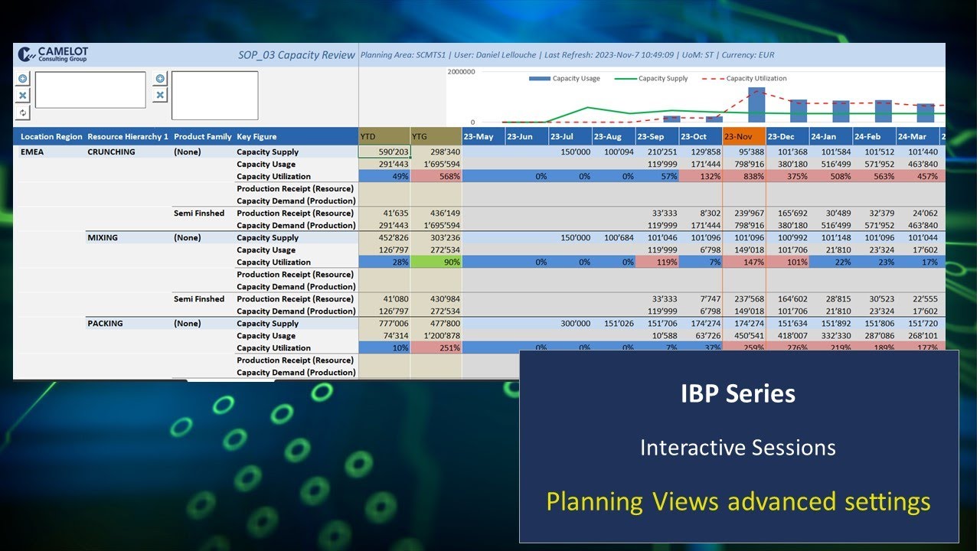The image size is (980, 551).
Task: Click the tallest blue bar in the chart
Action: click(x=756, y=105)
